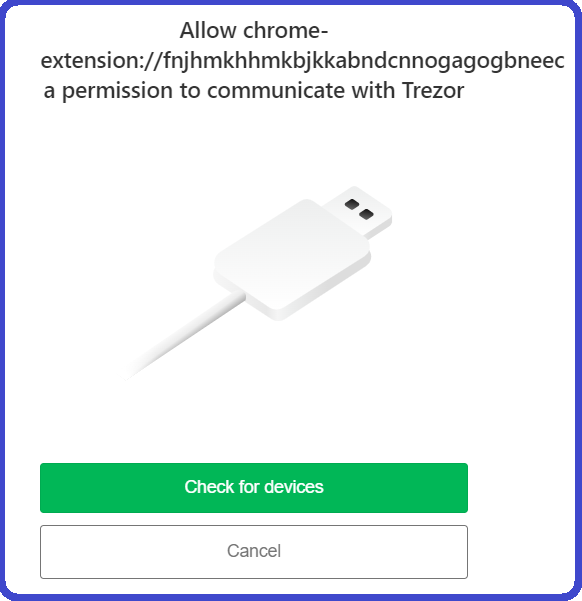Click the 'Cancel' label text
This screenshot has width=582, height=601.
click(254, 551)
